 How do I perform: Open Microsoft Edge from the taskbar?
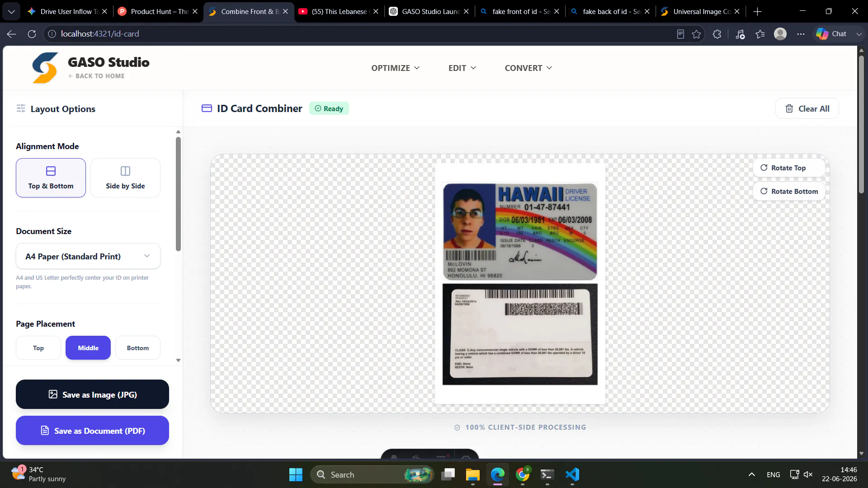tap(498, 474)
